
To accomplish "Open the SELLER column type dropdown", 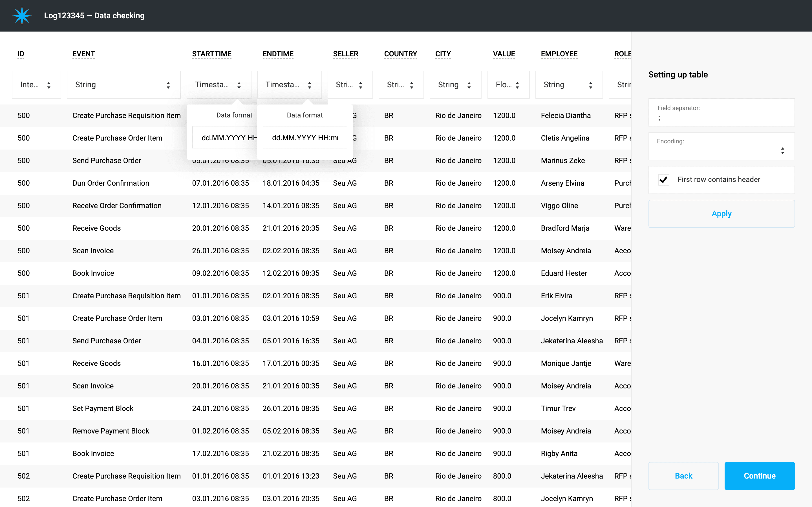I will (x=350, y=85).
